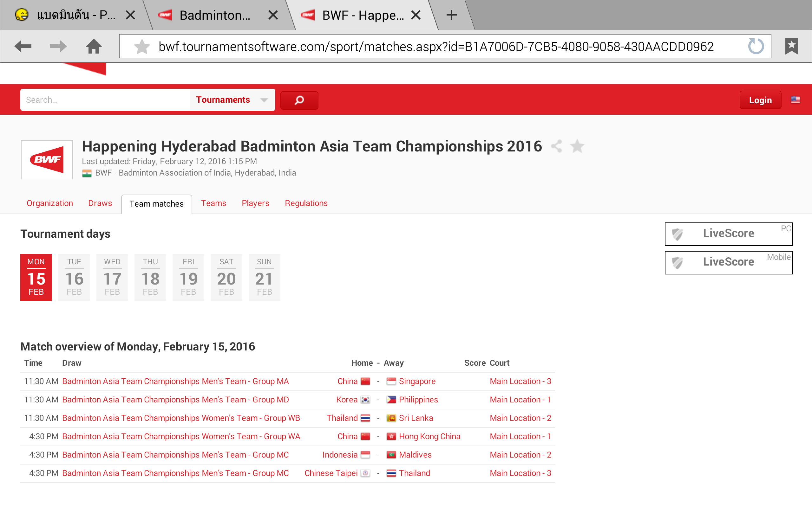Open a new browser tab with the plus icon
This screenshot has height=507, width=812.
coord(452,15)
